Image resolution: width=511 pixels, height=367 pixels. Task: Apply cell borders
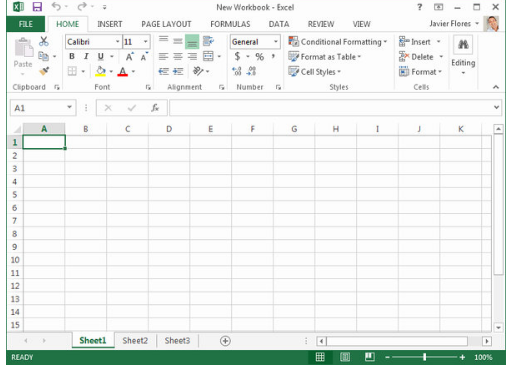tap(72, 71)
